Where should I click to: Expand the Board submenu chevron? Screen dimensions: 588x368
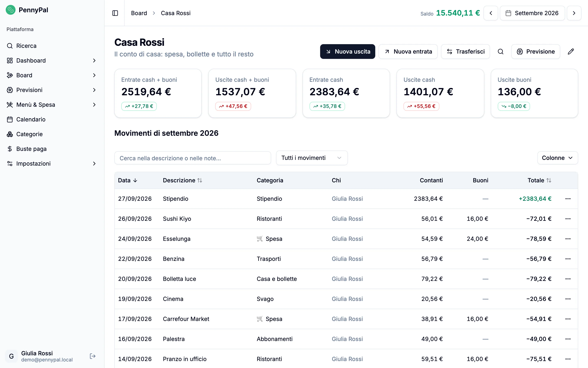94,75
